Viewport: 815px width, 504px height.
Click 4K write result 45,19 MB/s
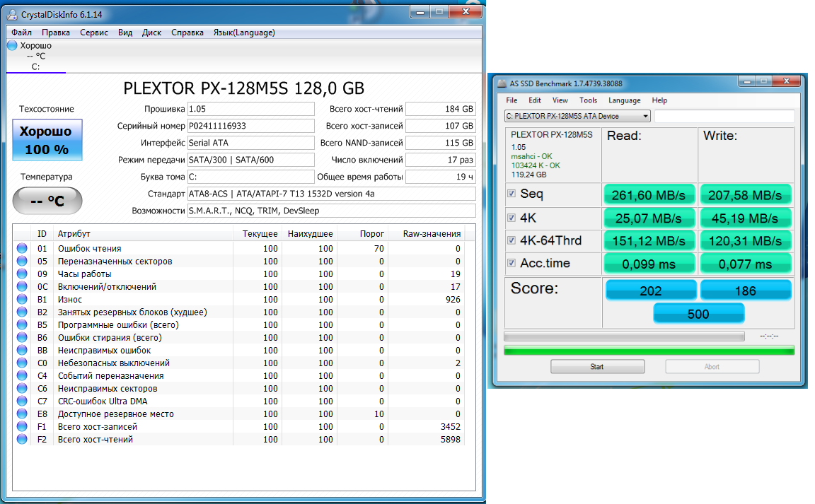(x=746, y=218)
